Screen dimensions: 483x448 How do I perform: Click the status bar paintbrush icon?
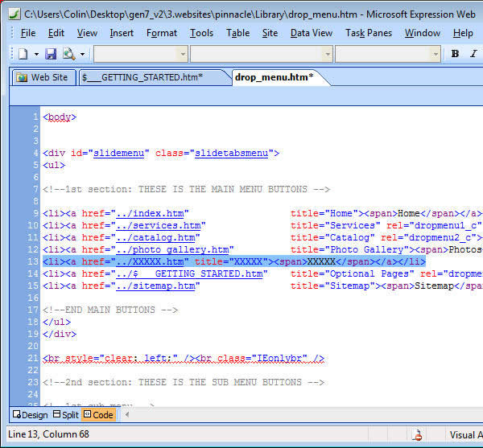[417, 435]
